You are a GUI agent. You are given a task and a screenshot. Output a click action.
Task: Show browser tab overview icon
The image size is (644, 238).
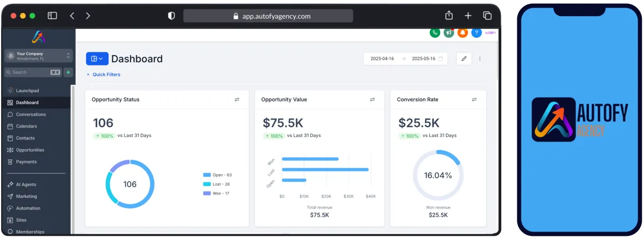pyautogui.click(x=487, y=16)
